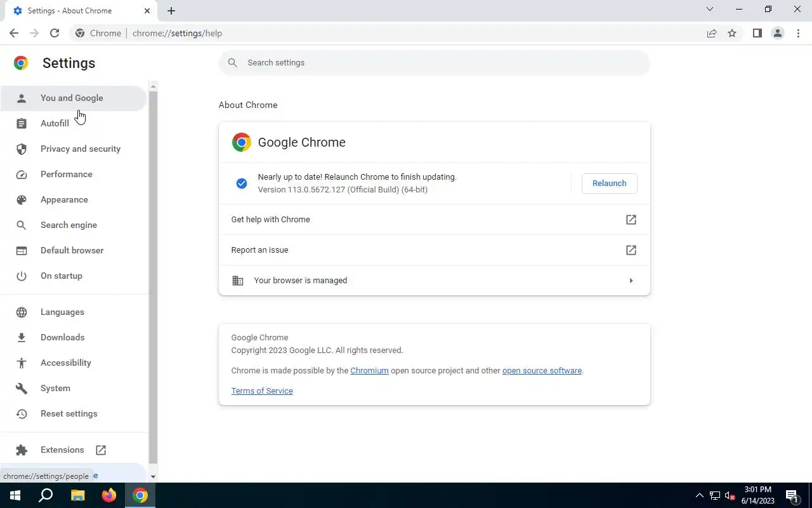
Task: Open Downloads settings
Action: click(74, 337)
